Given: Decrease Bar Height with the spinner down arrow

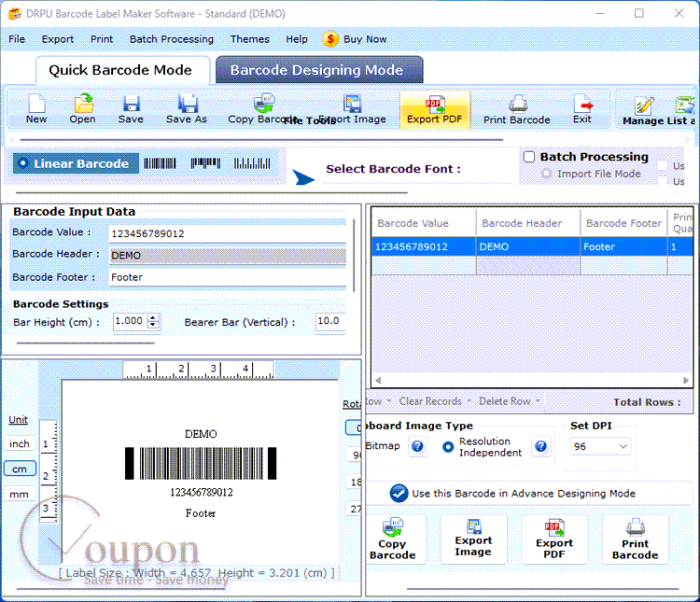Looking at the screenshot, I should click(x=153, y=324).
